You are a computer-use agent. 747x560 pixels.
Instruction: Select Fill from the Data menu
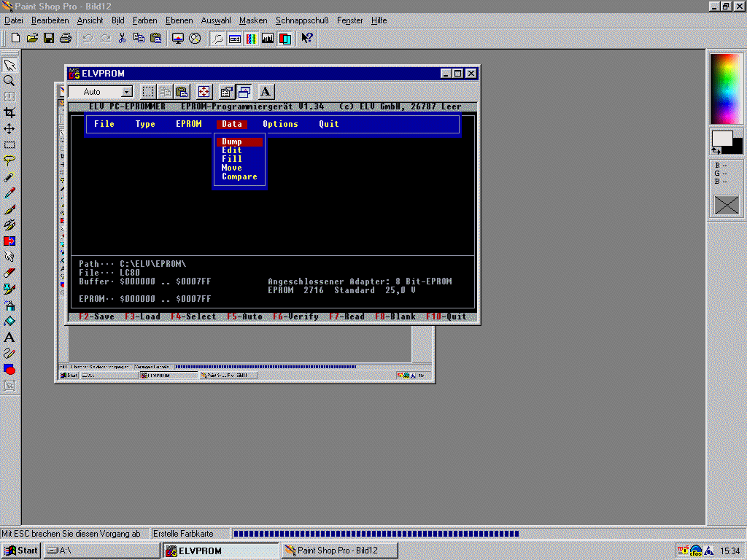pos(231,159)
